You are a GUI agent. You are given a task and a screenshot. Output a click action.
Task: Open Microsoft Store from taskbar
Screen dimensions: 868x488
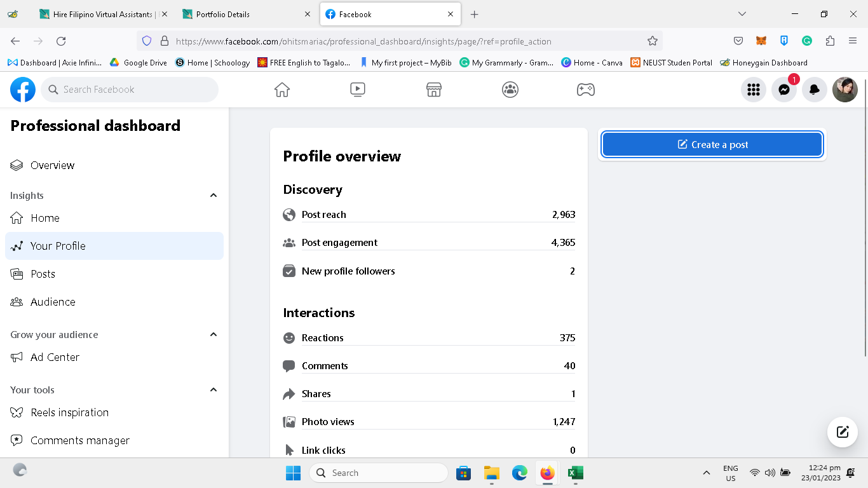(464, 473)
